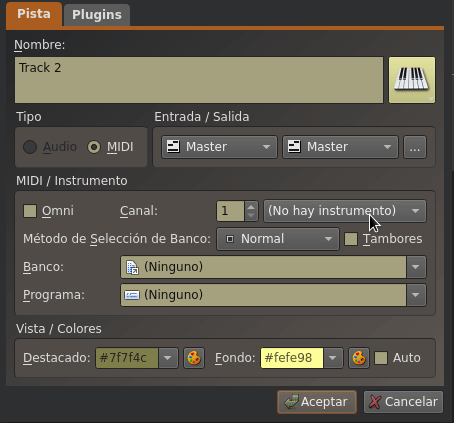
Task: Increase the Canal number with up arrow
Action: tap(251, 206)
